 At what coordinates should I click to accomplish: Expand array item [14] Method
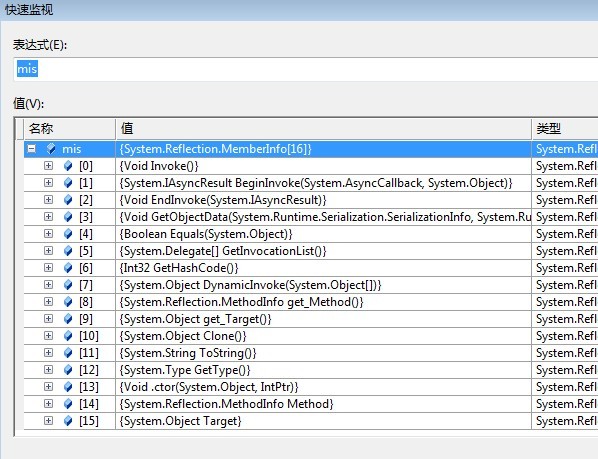[x=48, y=403]
